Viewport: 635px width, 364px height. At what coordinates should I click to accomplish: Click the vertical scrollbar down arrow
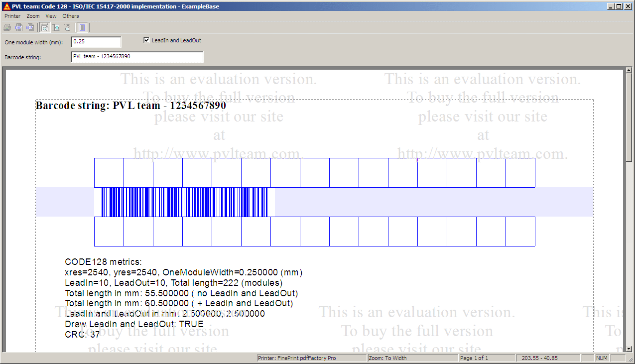pos(629,349)
